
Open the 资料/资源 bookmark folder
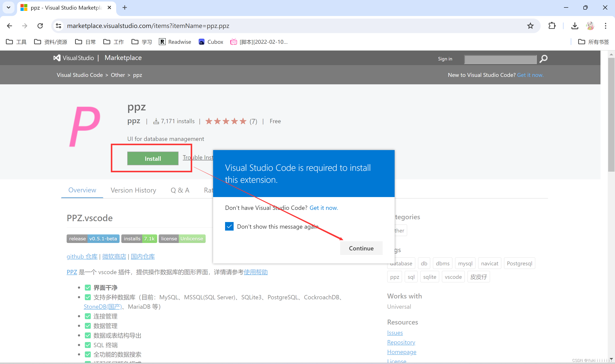(51, 42)
